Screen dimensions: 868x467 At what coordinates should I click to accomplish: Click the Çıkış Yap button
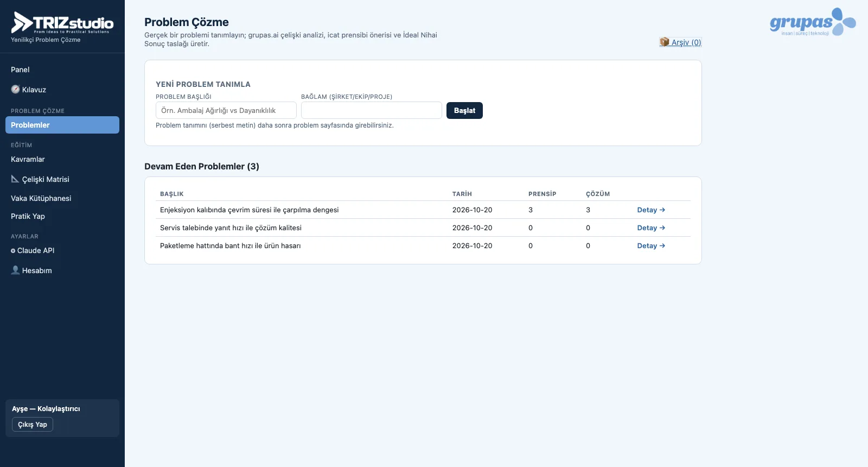pos(33,425)
